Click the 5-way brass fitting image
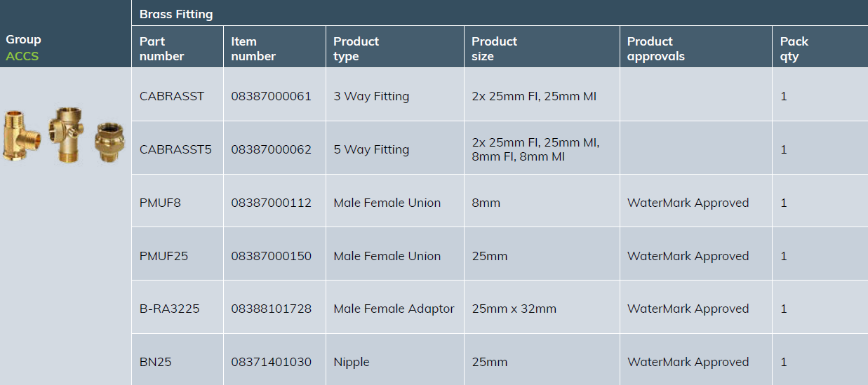868x385 pixels. pyautogui.click(x=66, y=135)
